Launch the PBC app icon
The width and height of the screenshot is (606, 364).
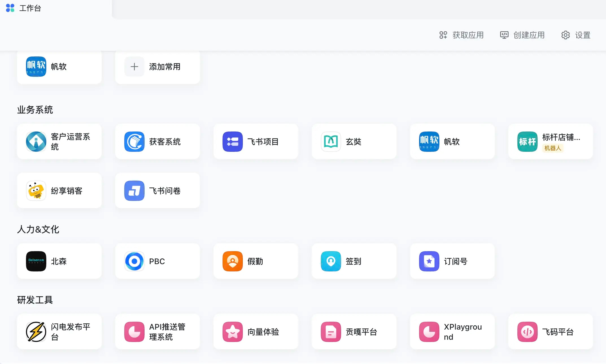pos(134,261)
